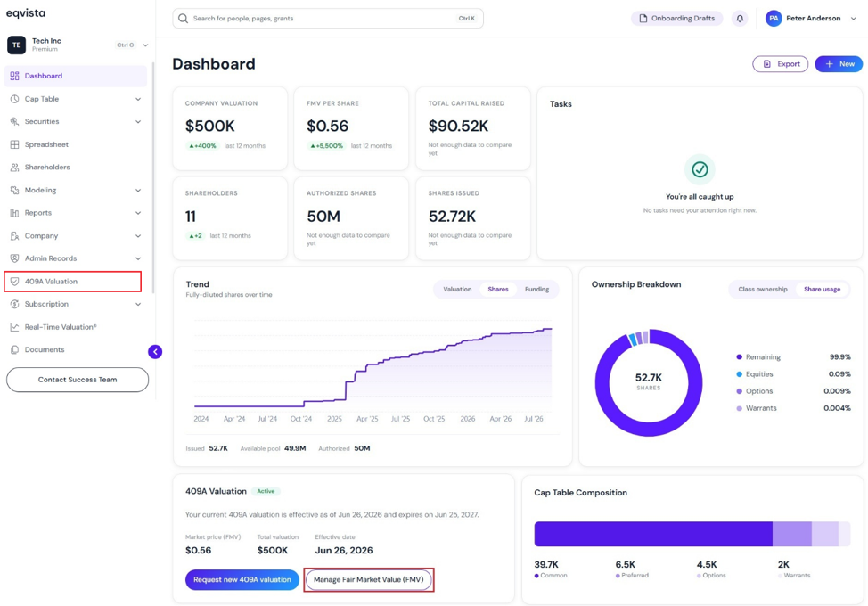
Task: Click the Real-Time Valuation line chart icon
Action: click(14, 327)
